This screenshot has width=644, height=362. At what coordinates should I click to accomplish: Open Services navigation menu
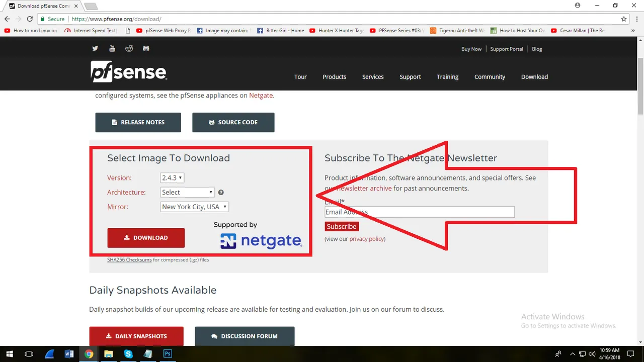(x=373, y=77)
